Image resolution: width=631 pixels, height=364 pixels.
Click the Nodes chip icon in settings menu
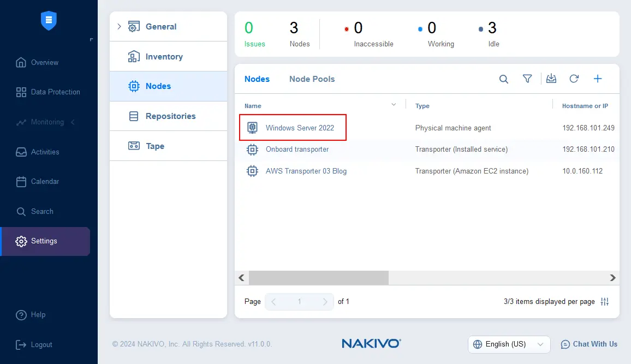pos(134,86)
